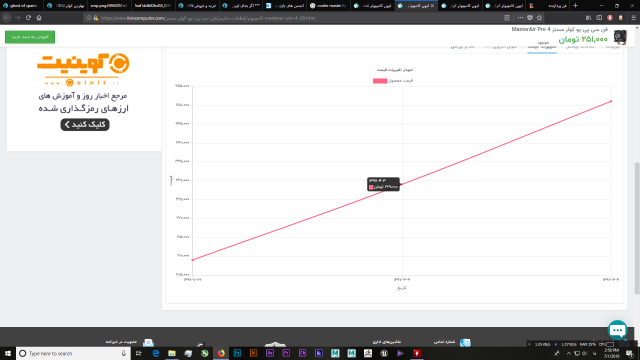The image size is (640, 360).
Task: Open Unreal Engine from taskbar
Action: pos(384,353)
